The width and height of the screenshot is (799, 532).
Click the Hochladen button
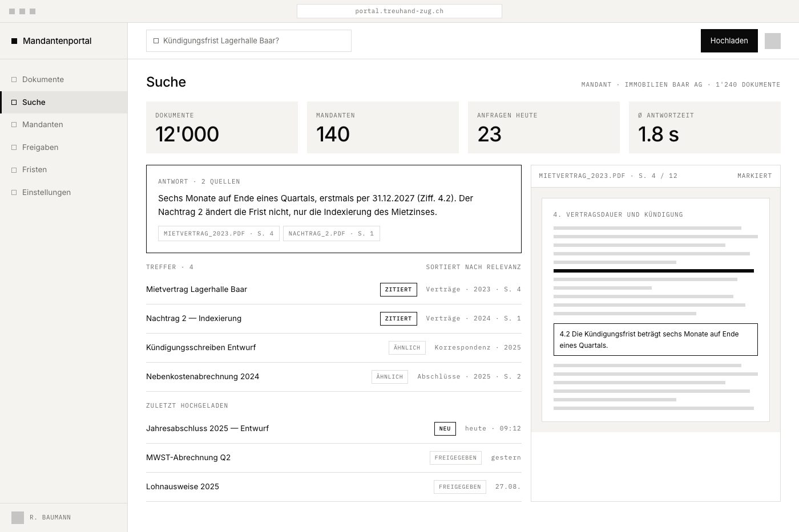pyautogui.click(x=729, y=40)
